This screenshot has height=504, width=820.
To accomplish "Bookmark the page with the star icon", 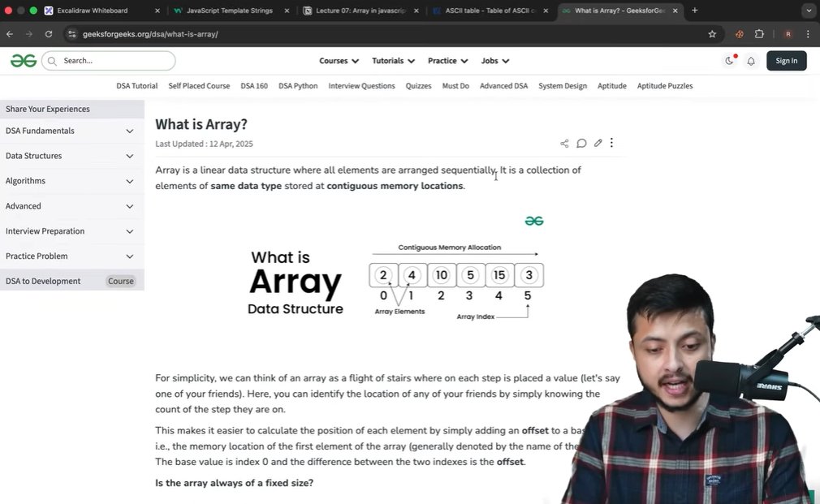I will tap(712, 34).
